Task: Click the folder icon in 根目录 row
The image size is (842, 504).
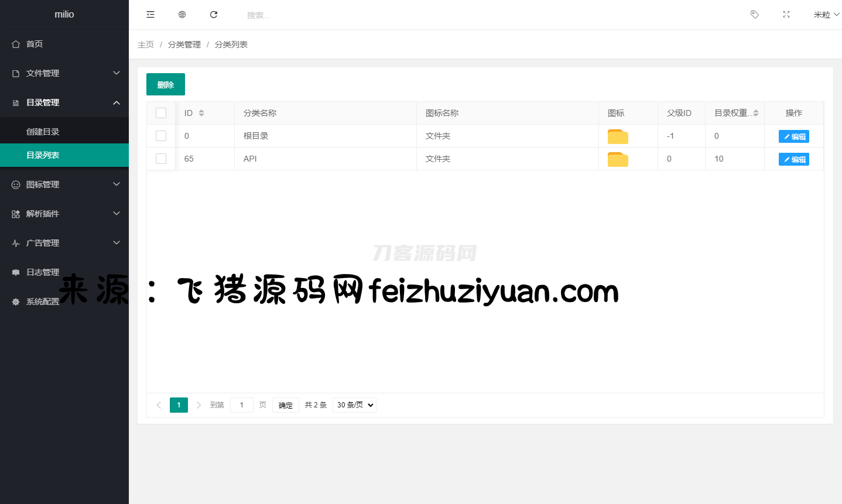Action: pos(618,136)
